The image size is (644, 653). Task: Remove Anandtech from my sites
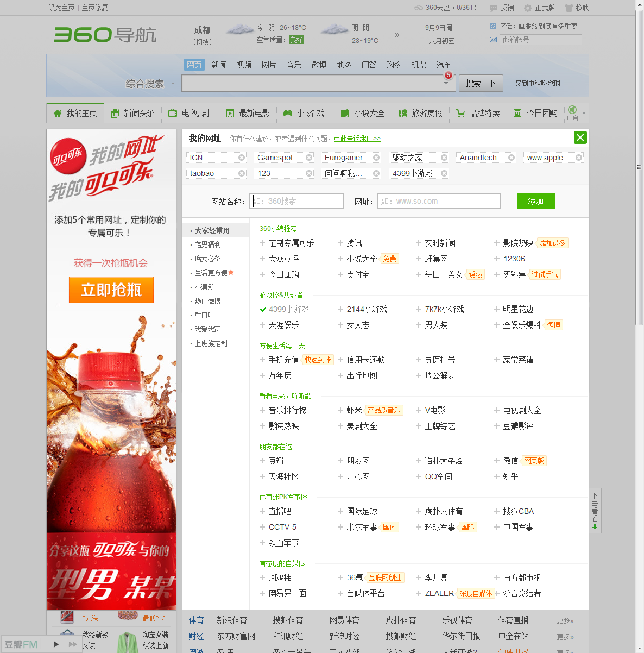(512, 158)
